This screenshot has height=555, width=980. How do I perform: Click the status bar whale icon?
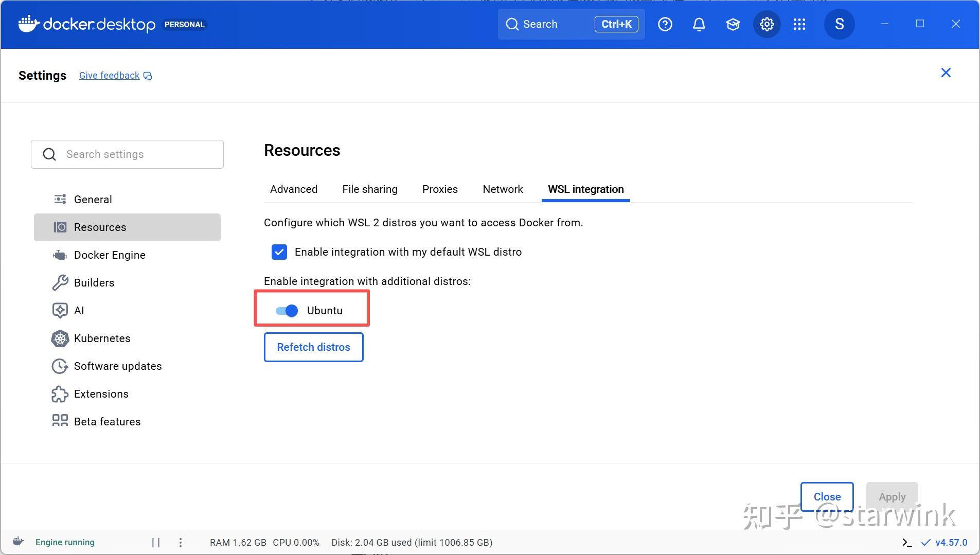click(18, 542)
